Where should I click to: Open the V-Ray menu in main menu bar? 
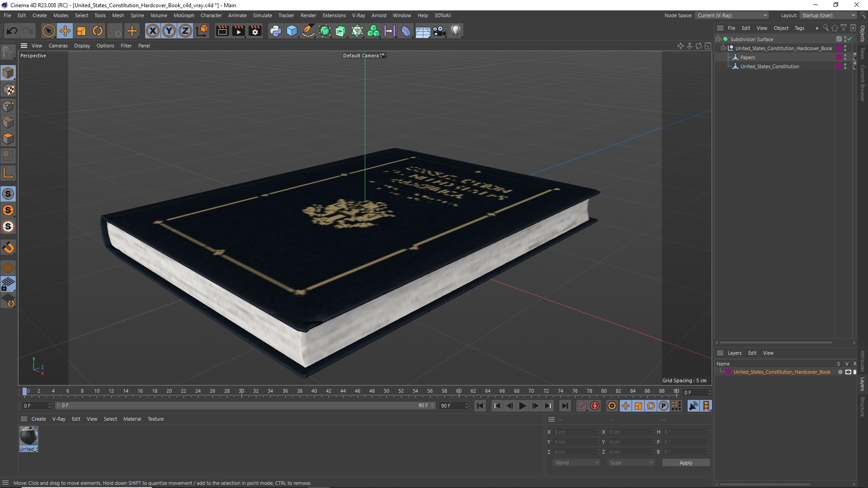(x=359, y=15)
